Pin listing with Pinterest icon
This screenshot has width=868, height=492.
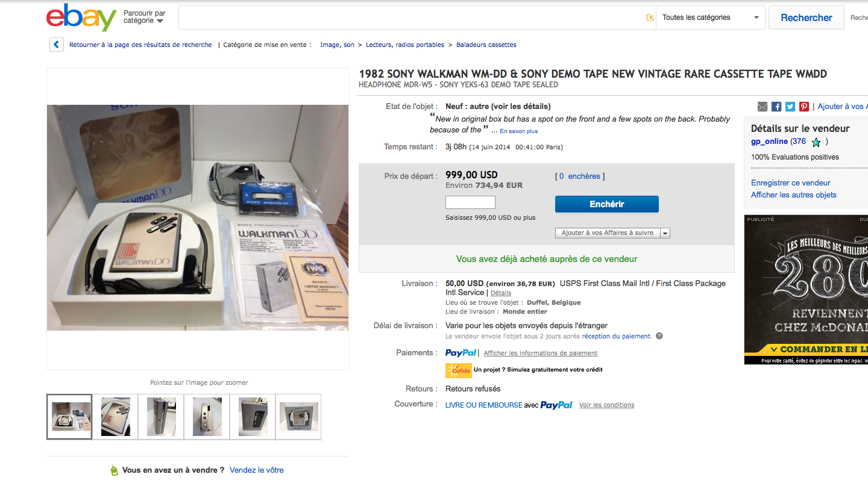[804, 107]
